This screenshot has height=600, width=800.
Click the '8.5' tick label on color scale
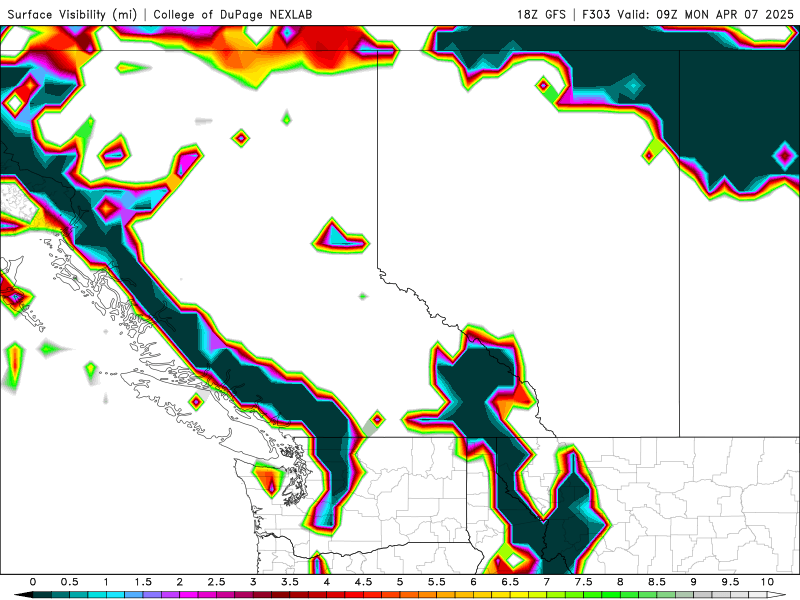657,582
